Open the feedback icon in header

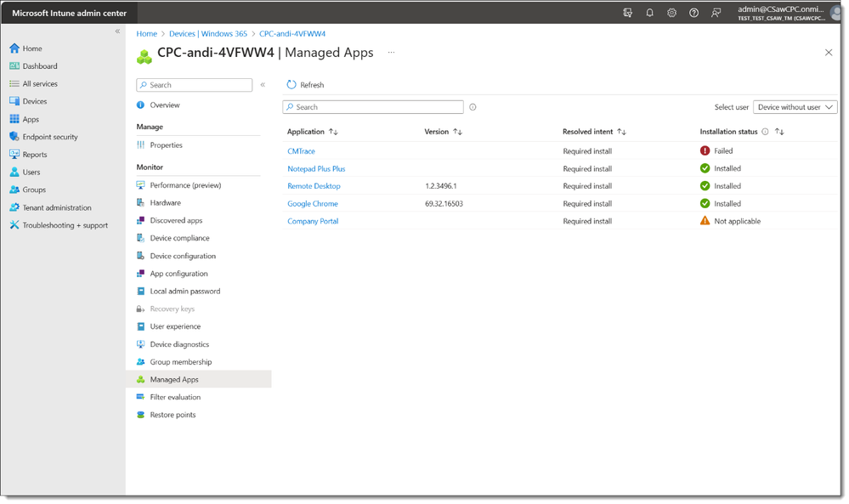click(716, 13)
